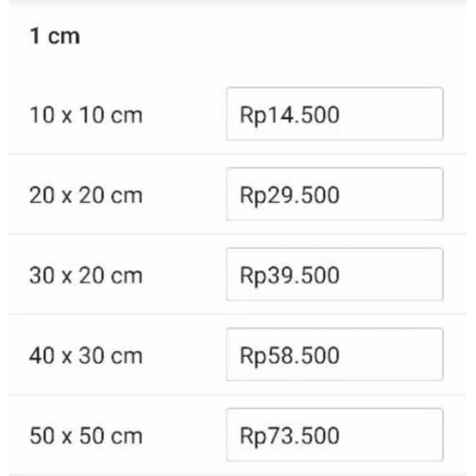
Task: Click divider line below the 30 x 20 cm row
Action: tap(238, 314)
